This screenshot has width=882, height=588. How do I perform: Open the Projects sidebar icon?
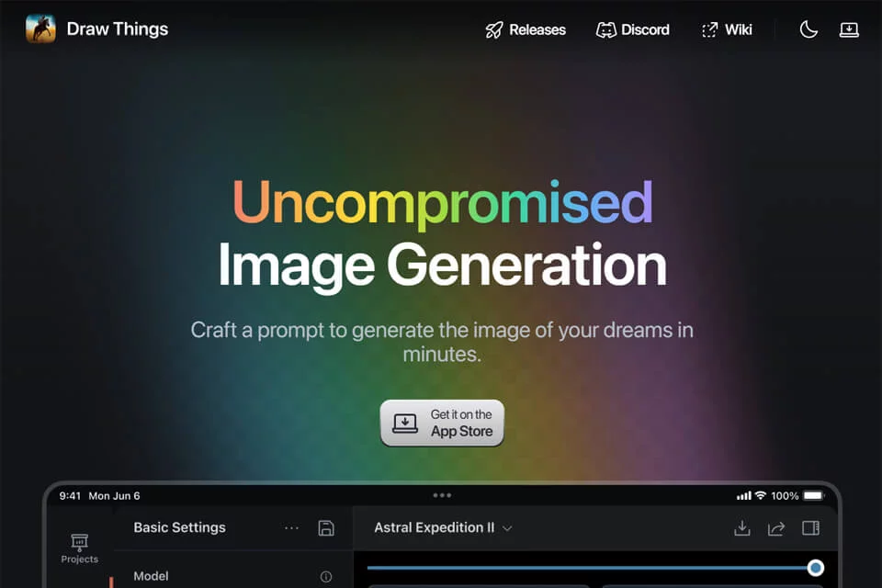click(x=79, y=548)
